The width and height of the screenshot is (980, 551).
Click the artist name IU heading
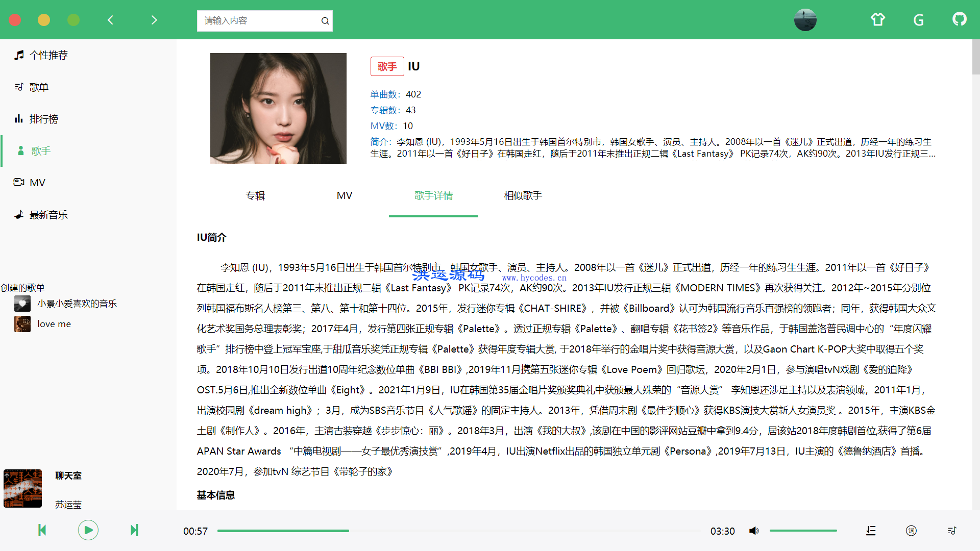click(x=414, y=67)
